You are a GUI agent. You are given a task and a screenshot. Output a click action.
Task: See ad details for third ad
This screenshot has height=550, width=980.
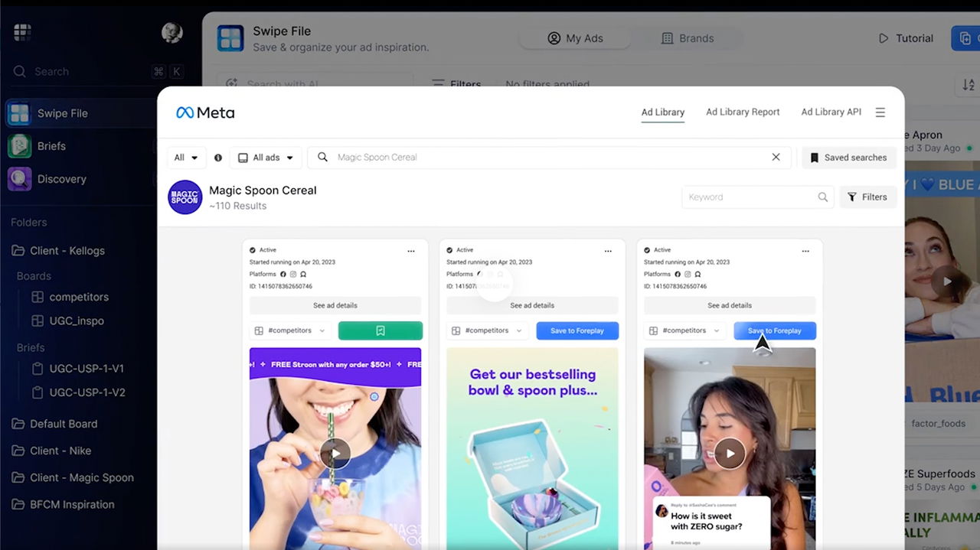pos(730,305)
